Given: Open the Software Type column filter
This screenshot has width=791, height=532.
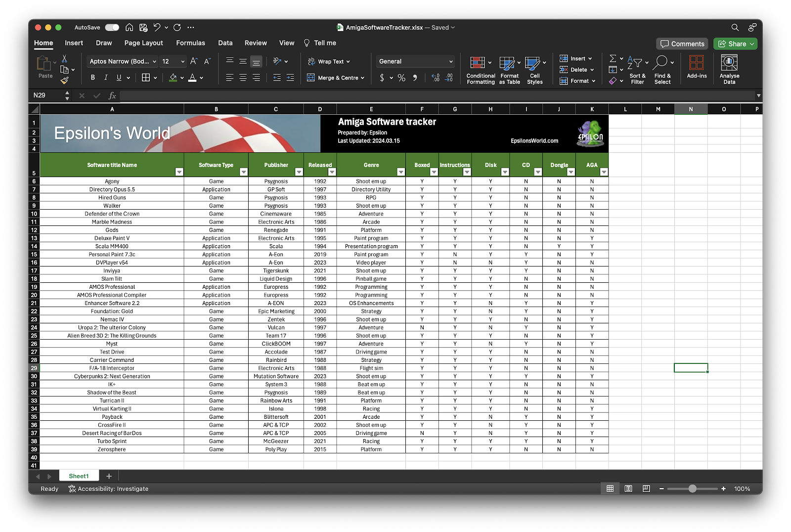Looking at the screenshot, I should click(243, 172).
